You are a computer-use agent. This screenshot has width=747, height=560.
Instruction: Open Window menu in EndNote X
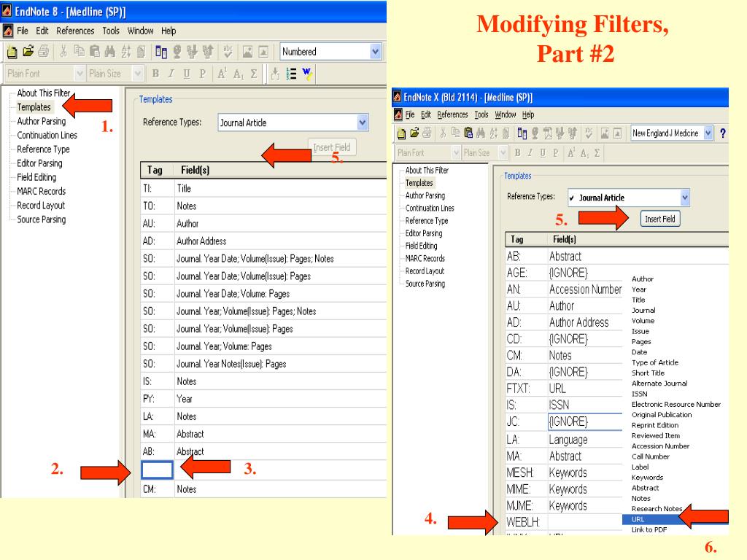[505, 114]
